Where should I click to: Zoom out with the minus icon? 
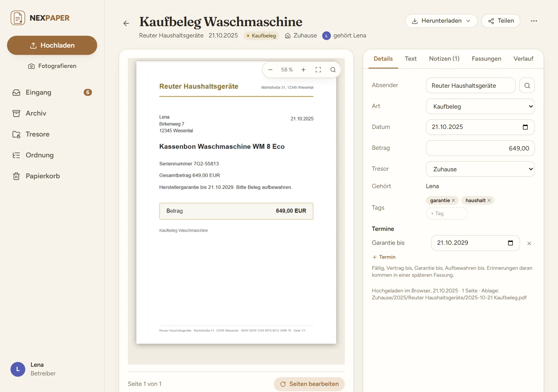point(270,70)
